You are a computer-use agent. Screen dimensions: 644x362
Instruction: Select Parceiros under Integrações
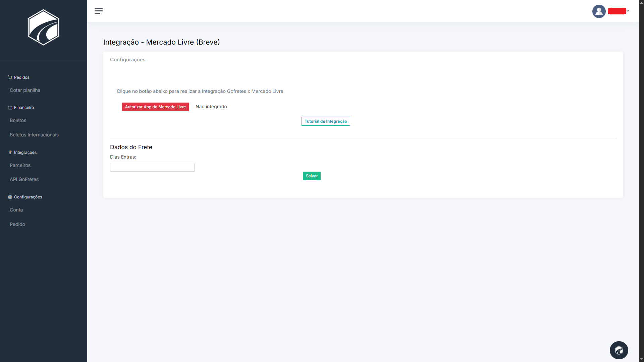pyautogui.click(x=20, y=165)
